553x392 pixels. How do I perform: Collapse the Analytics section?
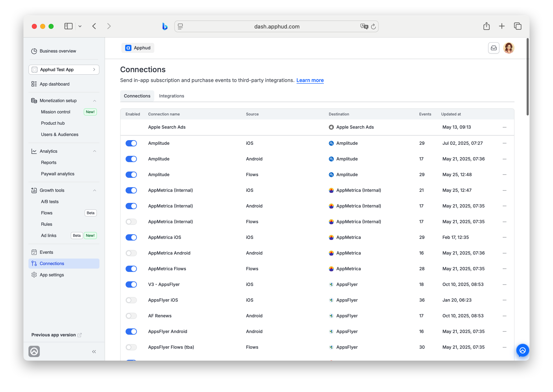(94, 151)
